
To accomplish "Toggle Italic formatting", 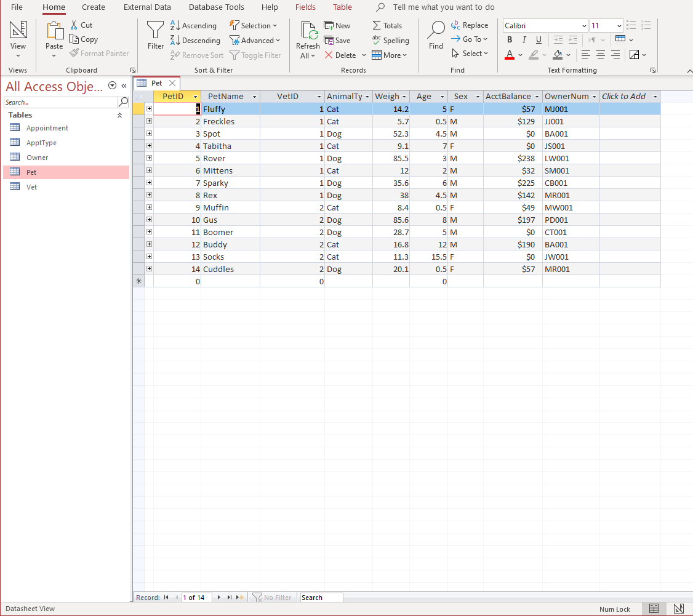I will 524,39.
